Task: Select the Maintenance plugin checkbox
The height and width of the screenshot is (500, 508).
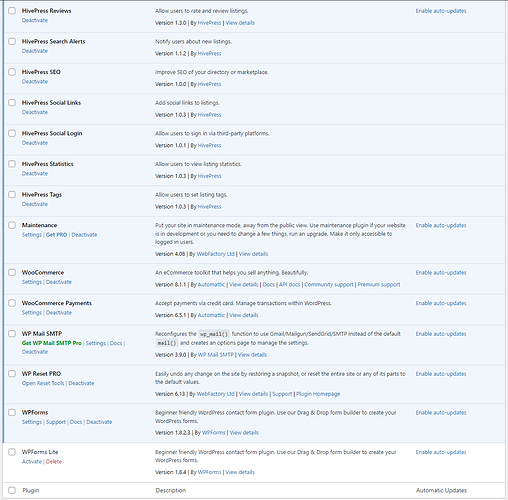Action: 12,225
